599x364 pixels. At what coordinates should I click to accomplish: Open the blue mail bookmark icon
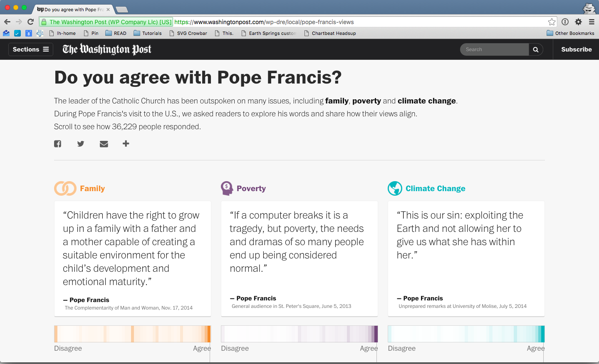coord(6,33)
